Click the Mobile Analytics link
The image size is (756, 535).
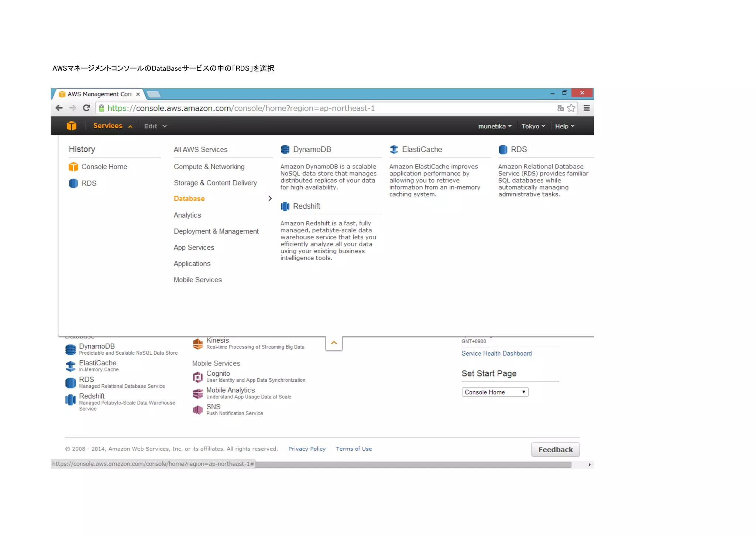230,390
